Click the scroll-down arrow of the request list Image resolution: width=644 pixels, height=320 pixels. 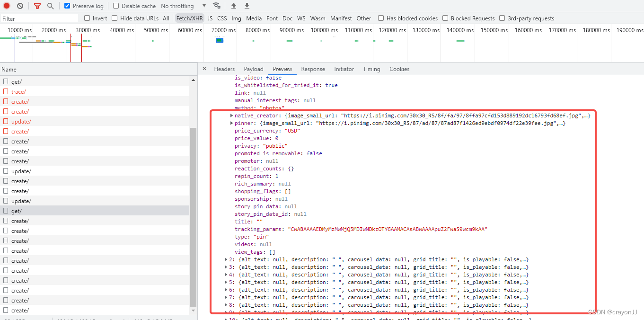[x=193, y=311]
